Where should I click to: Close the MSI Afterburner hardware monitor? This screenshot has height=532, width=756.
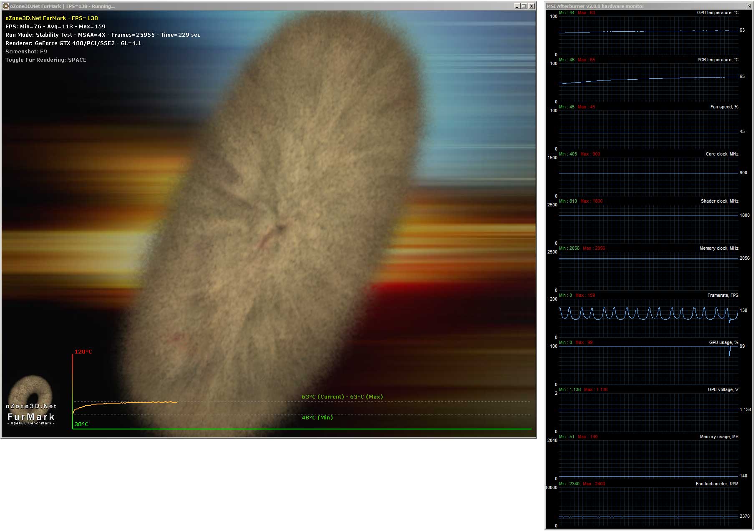click(748, 6)
